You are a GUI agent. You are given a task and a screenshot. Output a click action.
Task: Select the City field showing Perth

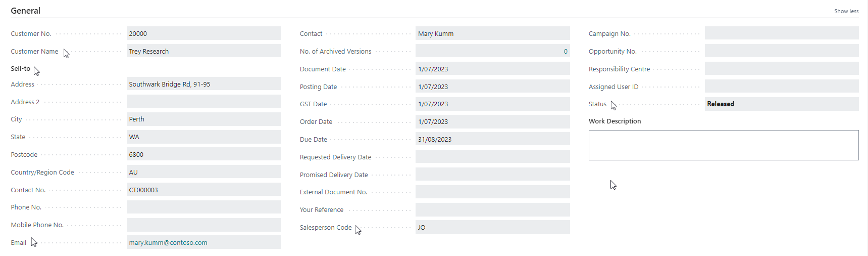(203, 119)
